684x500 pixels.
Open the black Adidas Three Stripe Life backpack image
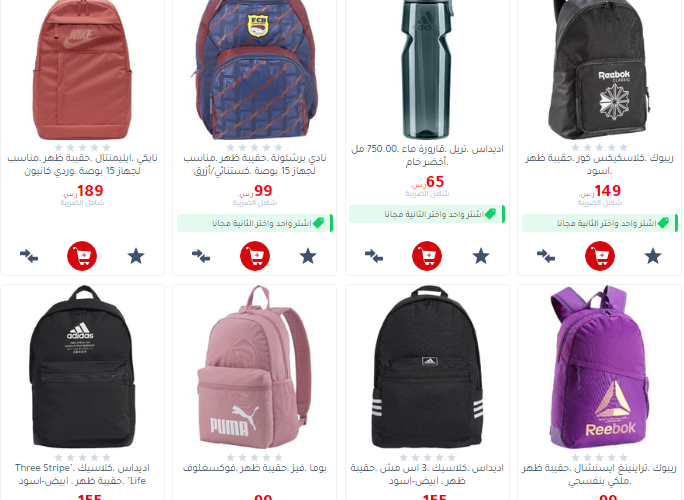[82, 367]
